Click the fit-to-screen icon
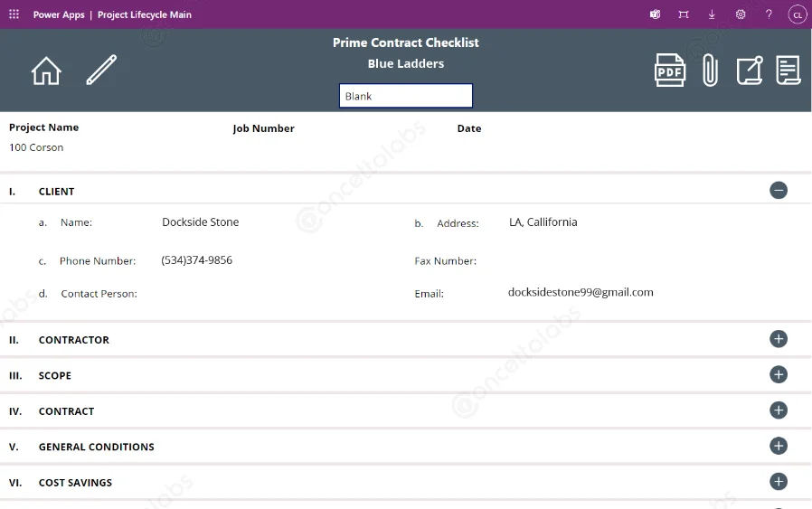The width and height of the screenshot is (812, 509). coord(684,14)
